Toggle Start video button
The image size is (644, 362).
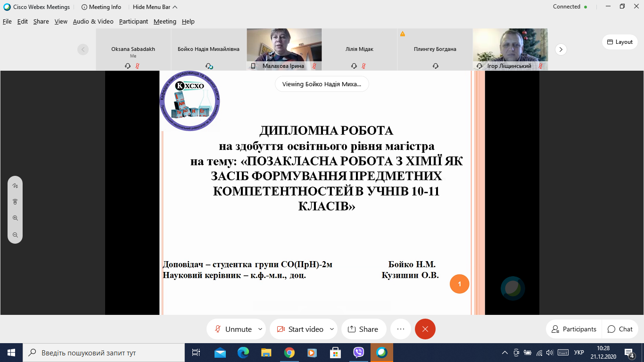[300, 329]
